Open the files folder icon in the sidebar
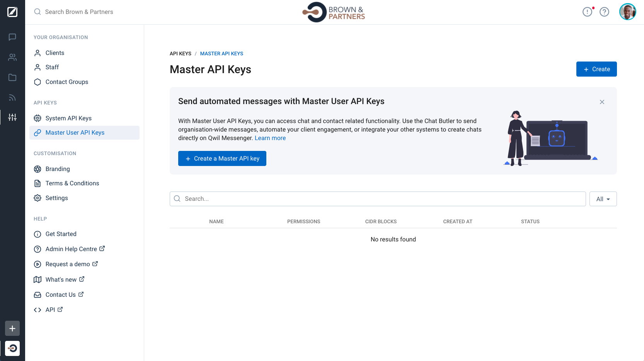644x361 pixels. click(12, 77)
